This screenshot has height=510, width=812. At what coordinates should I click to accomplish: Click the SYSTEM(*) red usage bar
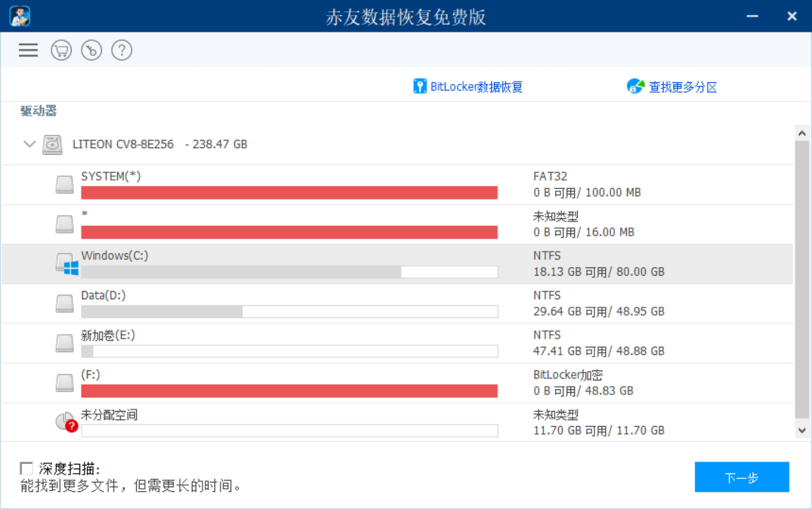[x=289, y=193]
